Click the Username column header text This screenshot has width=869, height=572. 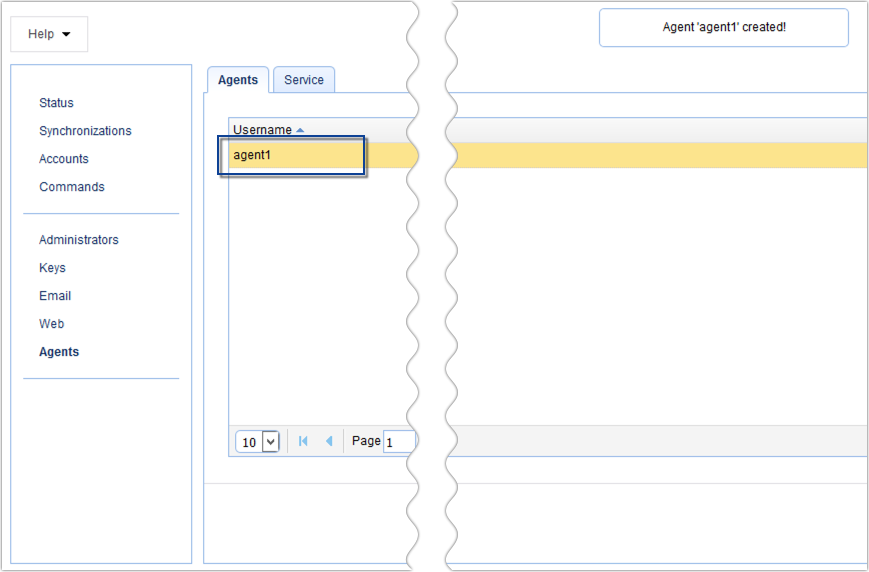[262, 130]
